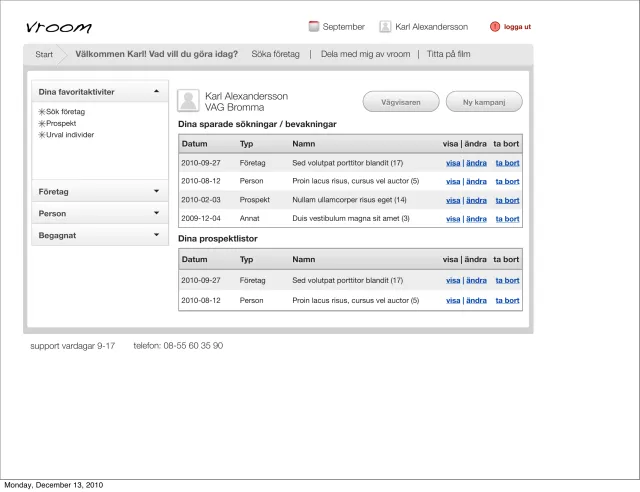Click the Prospekt type cell in table
The image size is (640, 492).
[x=255, y=200]
